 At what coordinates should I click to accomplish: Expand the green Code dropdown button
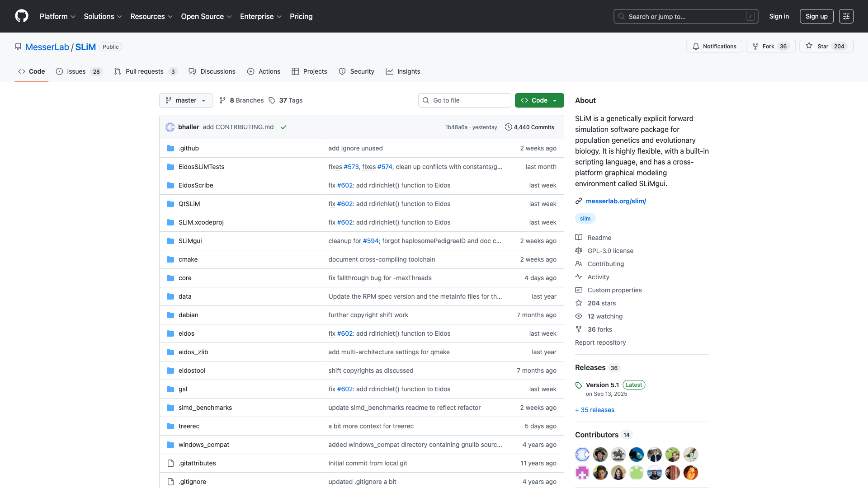click(539, 100)
